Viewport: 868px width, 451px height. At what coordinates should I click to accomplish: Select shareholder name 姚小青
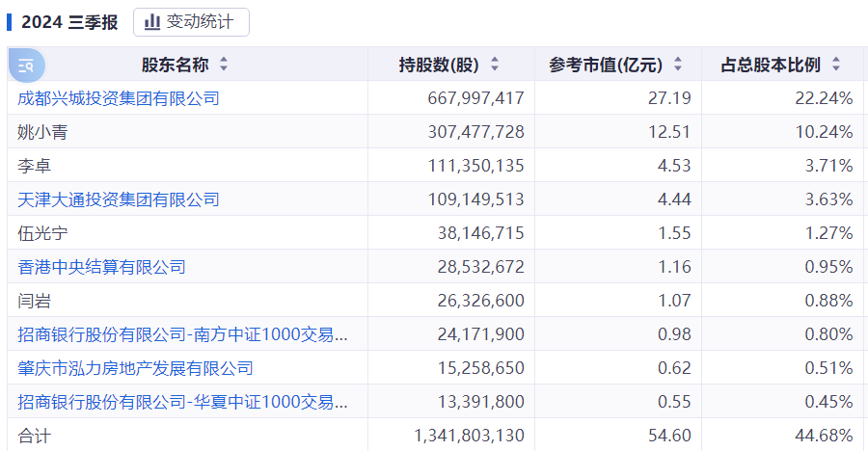tap(42, 132)
